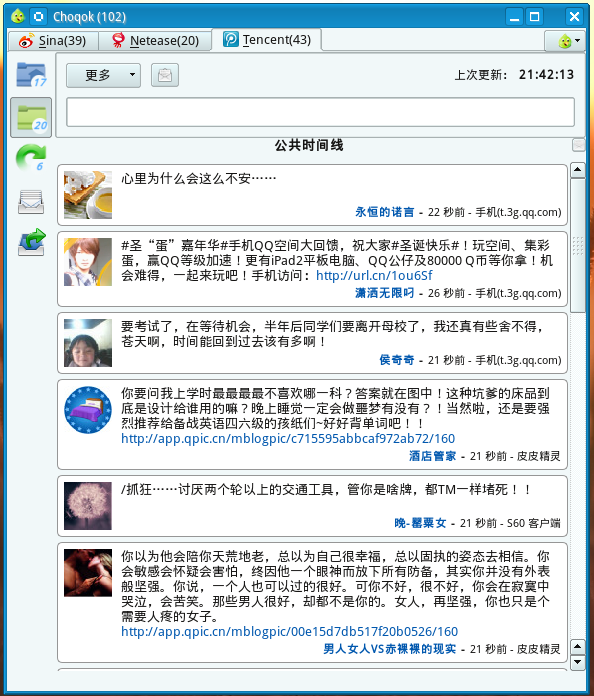The image size is (594, 696).
Task: Switch to the Sina(39) tab
Action: click(53, 41)
